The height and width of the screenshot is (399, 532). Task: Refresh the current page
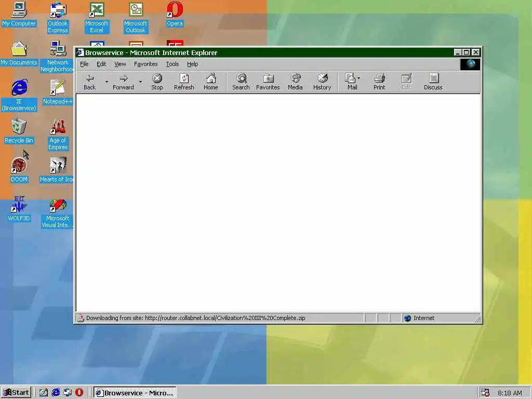point(184,82)
